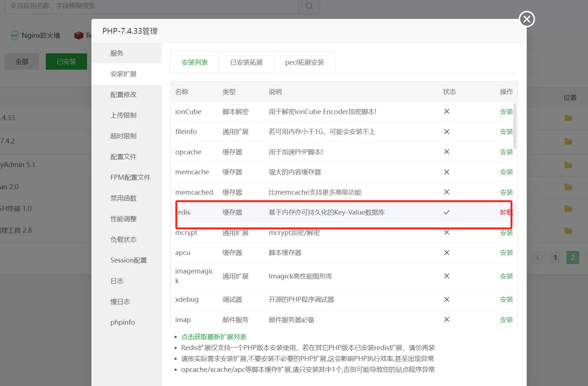The height and width of the screenshot is (386, 588).
Task: Open folder icon in the 2.8 tool row
Action: click(568, 231)
